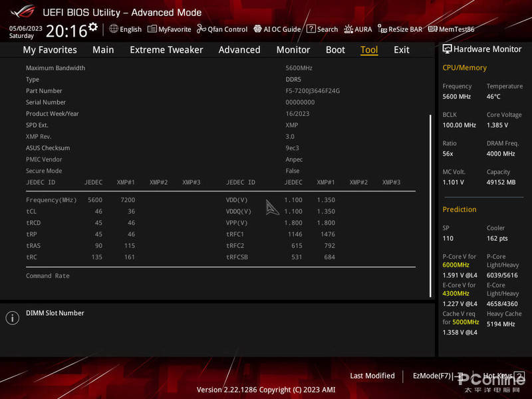Image resolution: width=532 pixels, height=399 pixels.
Task: Click the English language globe icon
Action: 114,29
